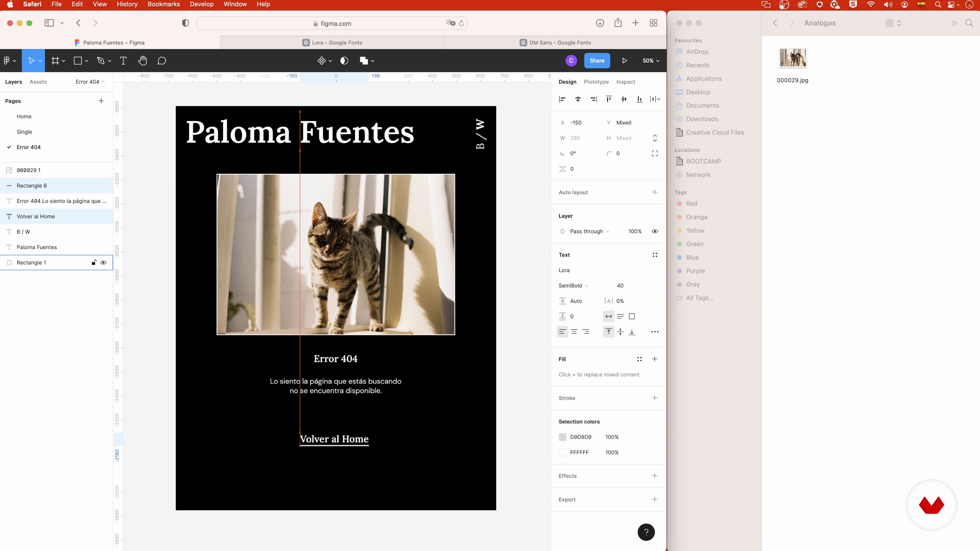Select the Pen tool
Screen dimensions: 980x551
[101, 61]
